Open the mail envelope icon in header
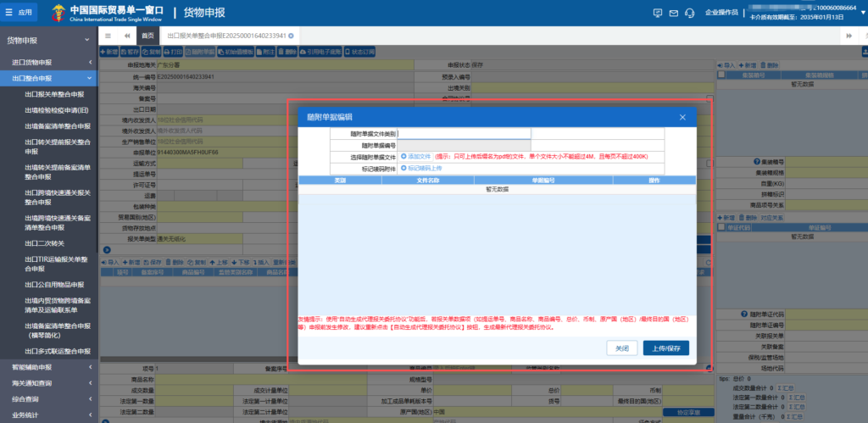Image resolution: width=868 pixels, height=423 pixels. pos(674,13)
